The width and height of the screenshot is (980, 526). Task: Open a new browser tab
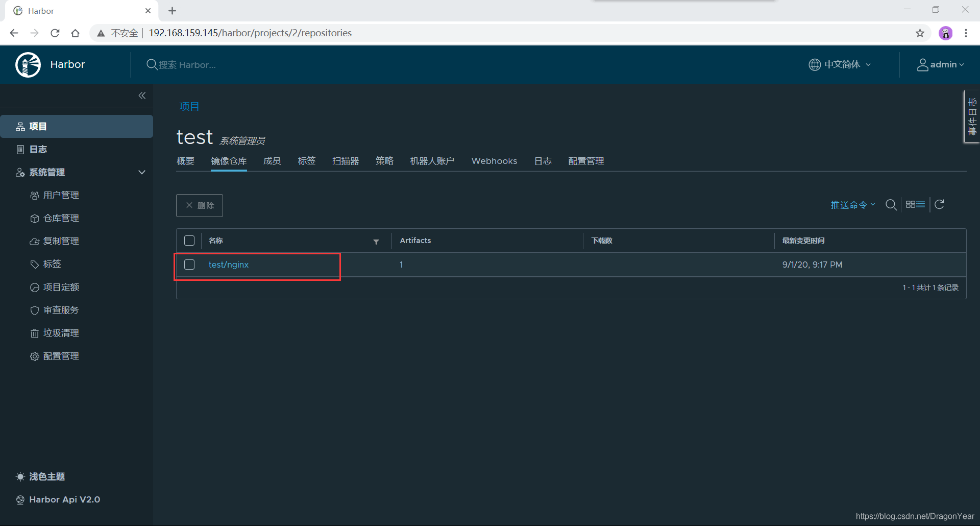pos(172,11)
